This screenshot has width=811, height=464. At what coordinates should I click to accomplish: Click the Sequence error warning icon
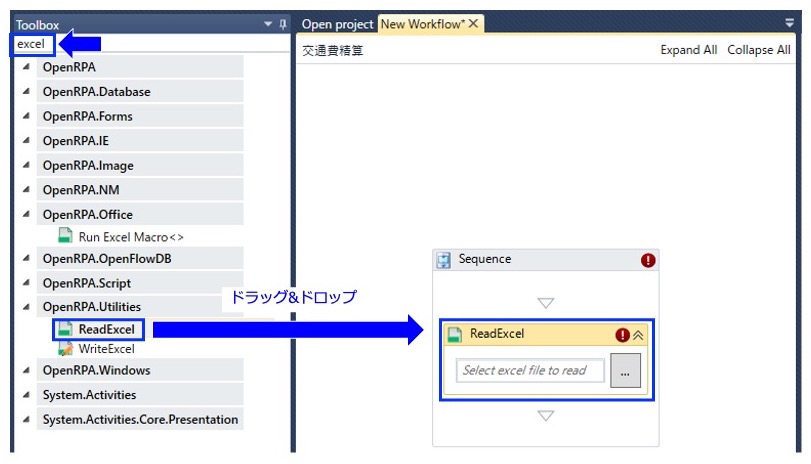point(648,260)
